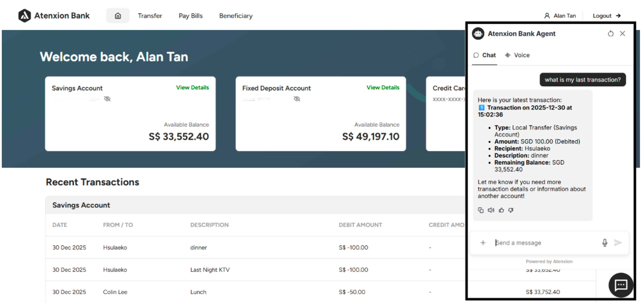Click the DEBIT AMOUNT column header
Image resolution: width=644 pixels, height=305 pixels.
[x=360, y=225]
